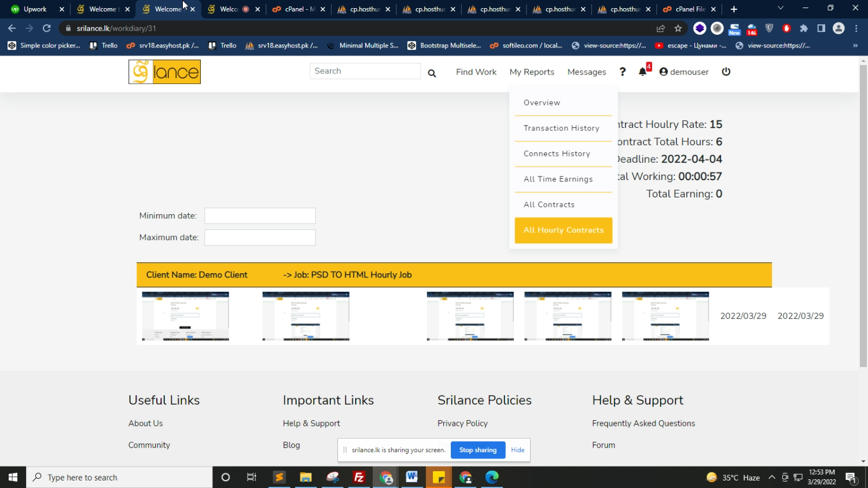Expand the My Reports menu
Viewport: 868px width, 488px height.
click(532, 72)
